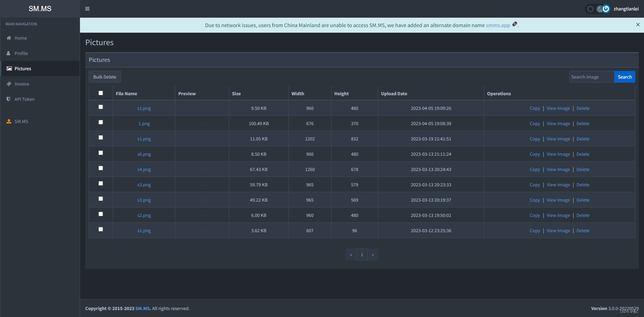Check the s6.png row checkbox
Screen dimensions: 644x317
point(101,153)
